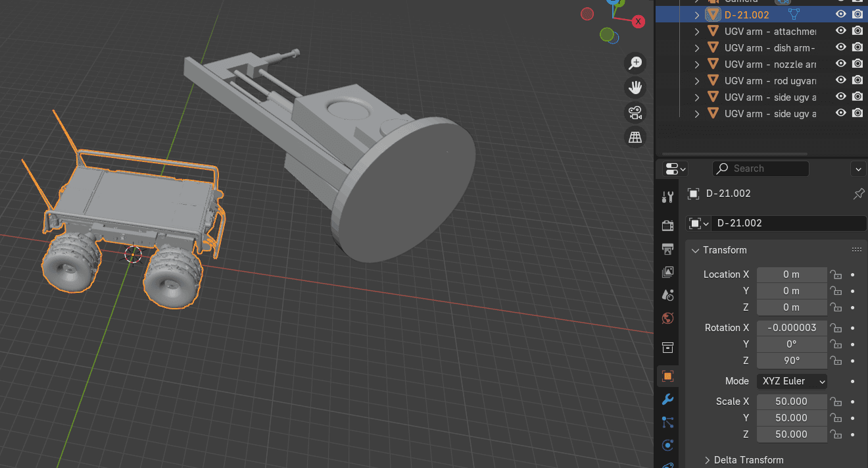Disable rendering for UGV arm - dish arm
The image size is (868, 468).
pyautogui.click(x=857, y=47)
